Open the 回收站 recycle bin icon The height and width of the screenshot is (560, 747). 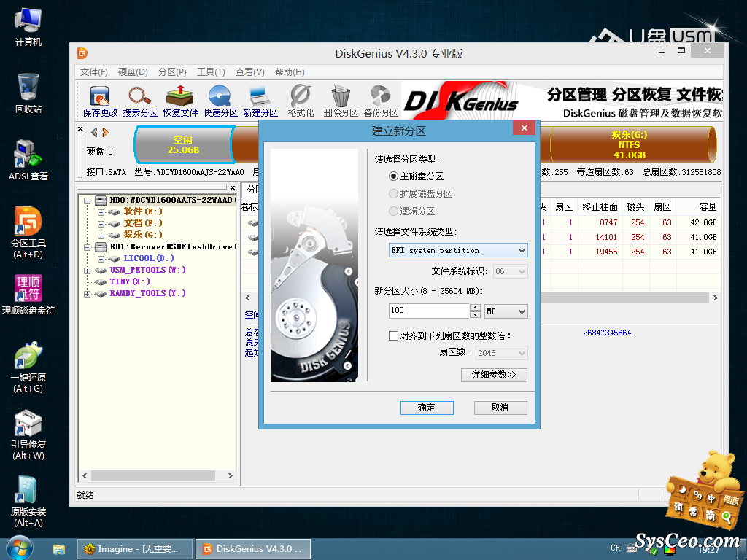click(28, 93)
